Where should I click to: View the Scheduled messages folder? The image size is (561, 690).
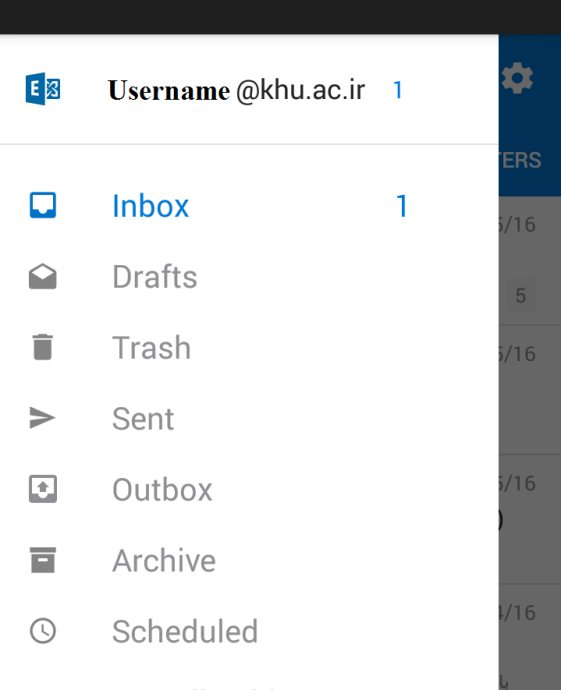tap(249, 631)
